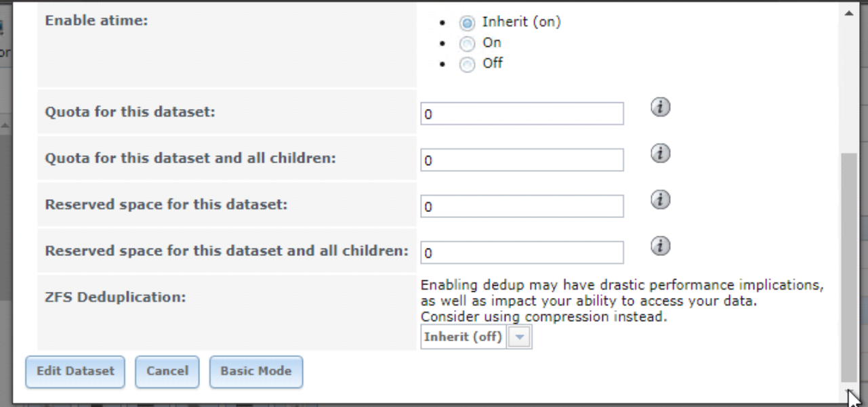Switch to Basic Mode

256,372
